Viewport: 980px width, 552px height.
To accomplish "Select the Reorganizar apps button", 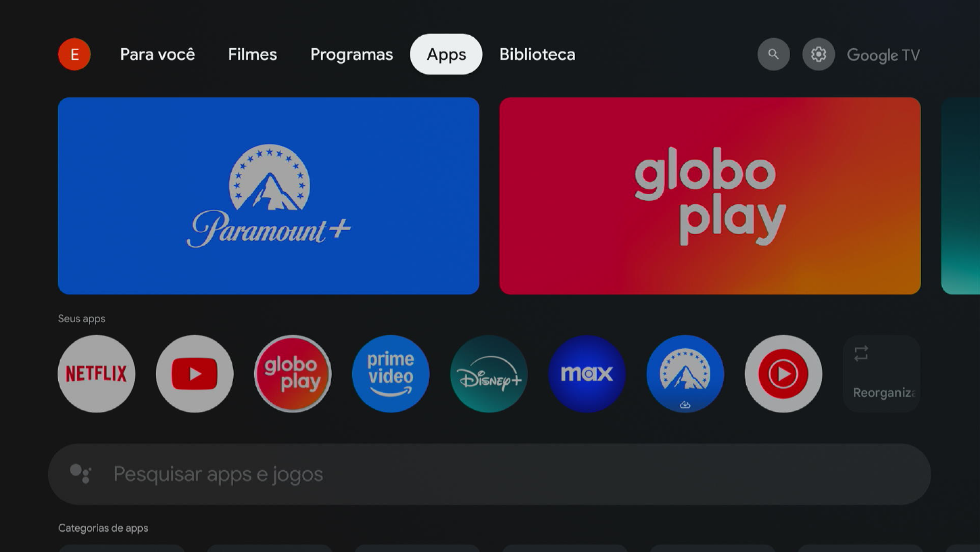I will pyautogui.click(x=881, y=373).
